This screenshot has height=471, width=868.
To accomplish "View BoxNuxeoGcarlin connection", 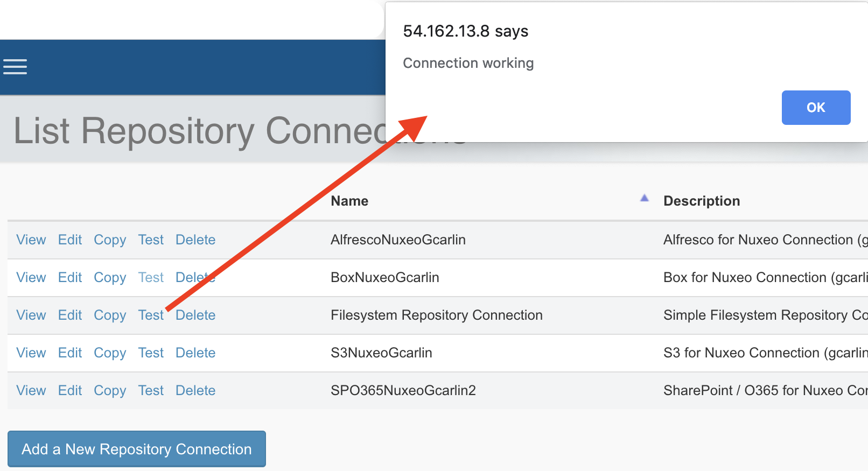I will (31, 277).
